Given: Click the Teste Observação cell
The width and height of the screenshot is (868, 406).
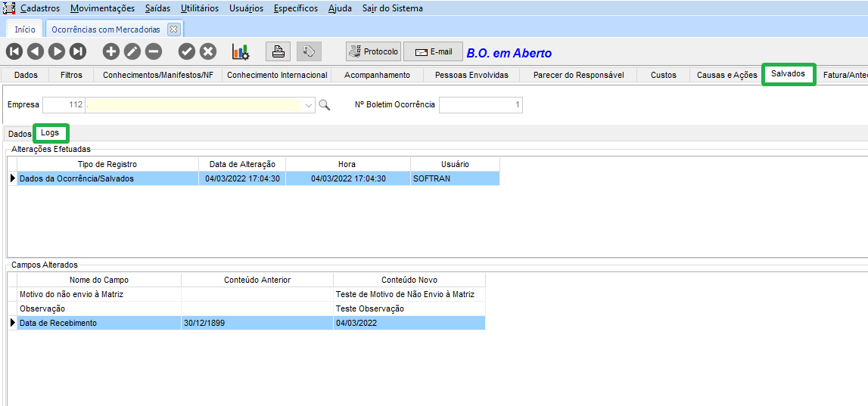Looking at the screenshot, I should click(409, 308).
